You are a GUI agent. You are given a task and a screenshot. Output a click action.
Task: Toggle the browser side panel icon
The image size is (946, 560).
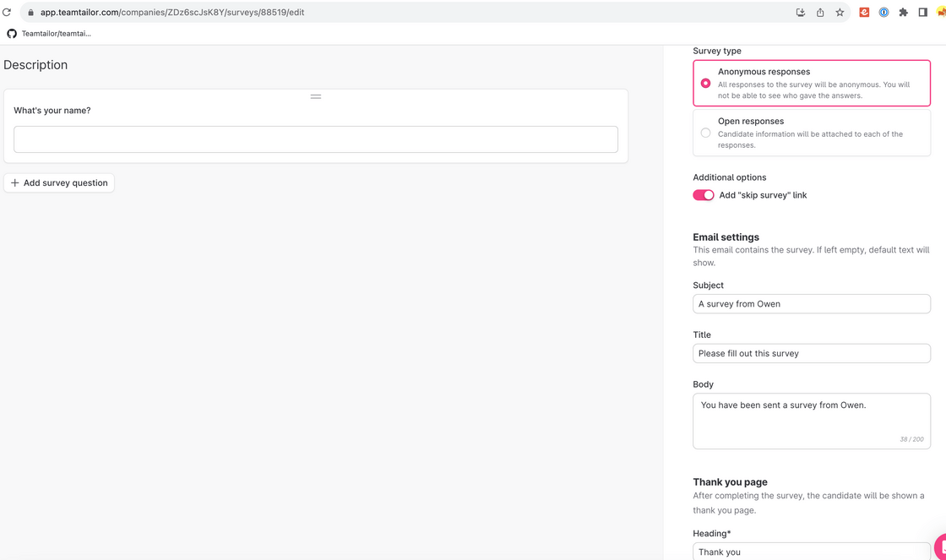tap(922, 13)
